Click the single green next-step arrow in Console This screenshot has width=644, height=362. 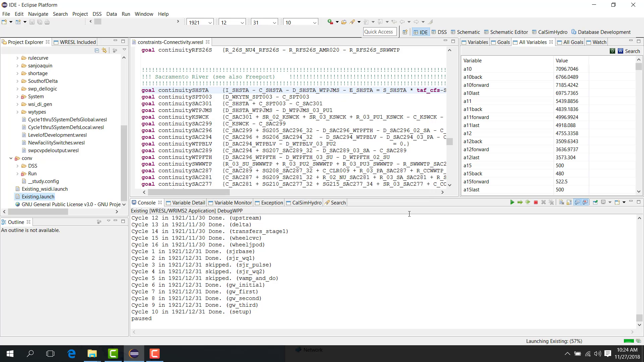pyautogui.click(x=520, y=202)
